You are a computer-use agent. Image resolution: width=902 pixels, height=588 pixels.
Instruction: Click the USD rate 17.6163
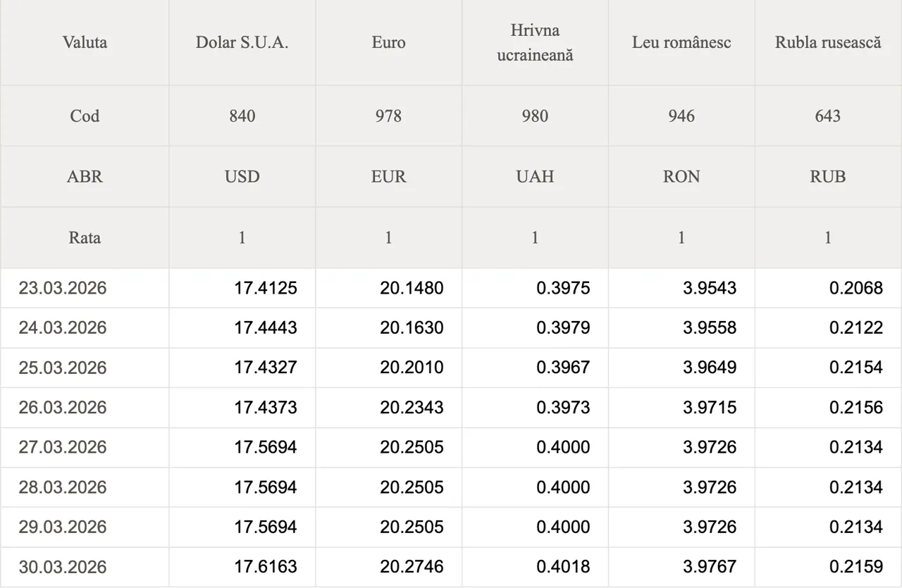(x=266, y=567)
